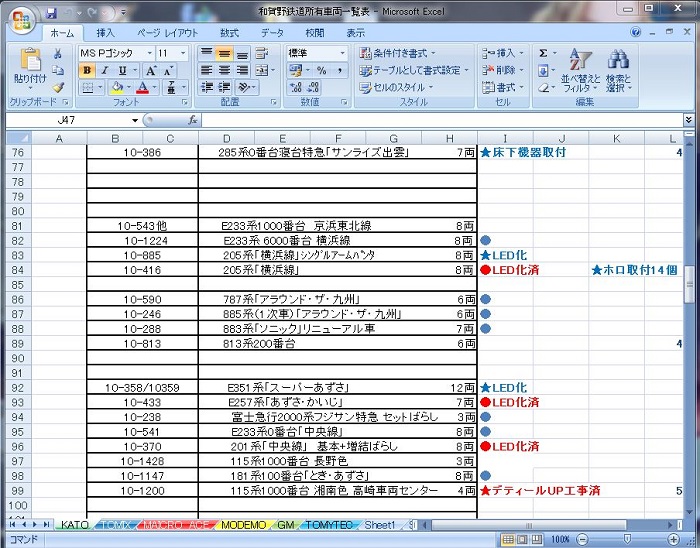Click merge and center icon
The image size is (700, 548).
point(262,71)
